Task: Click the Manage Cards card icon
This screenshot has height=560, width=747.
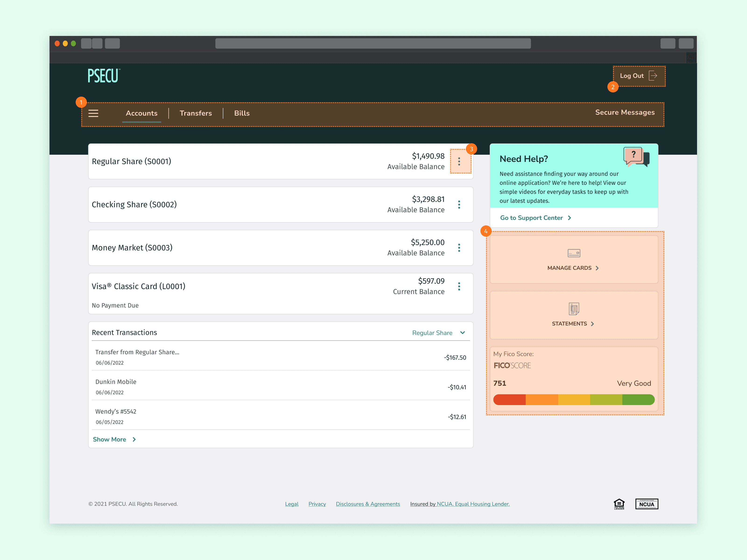Action: 574,253
